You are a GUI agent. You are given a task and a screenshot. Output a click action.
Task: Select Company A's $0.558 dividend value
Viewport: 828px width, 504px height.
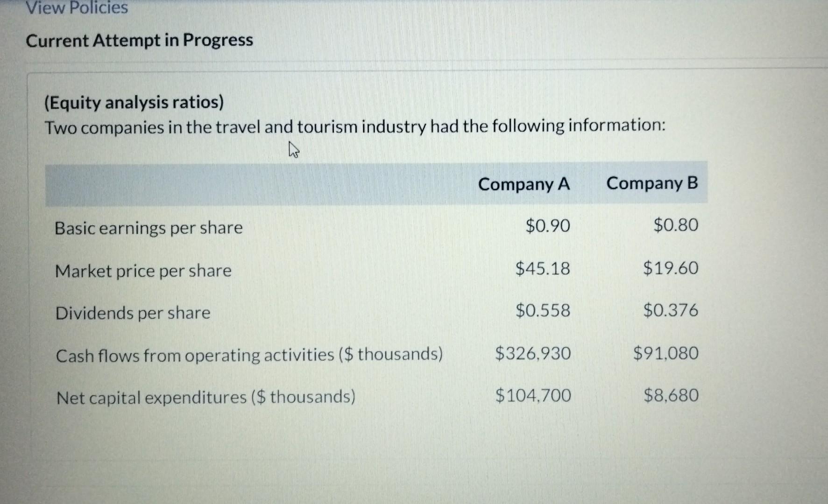pyautogui.click(x=542, y=311)
